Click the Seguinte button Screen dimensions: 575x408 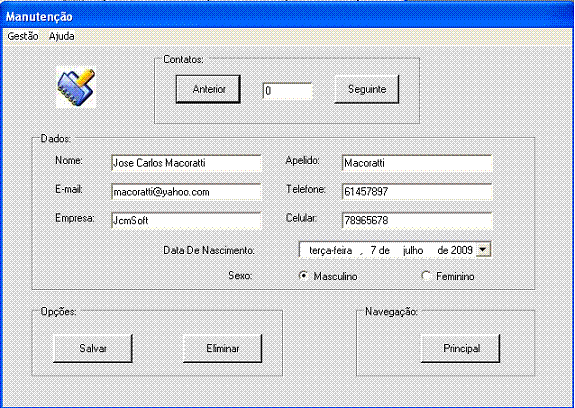tap(367, 89)
